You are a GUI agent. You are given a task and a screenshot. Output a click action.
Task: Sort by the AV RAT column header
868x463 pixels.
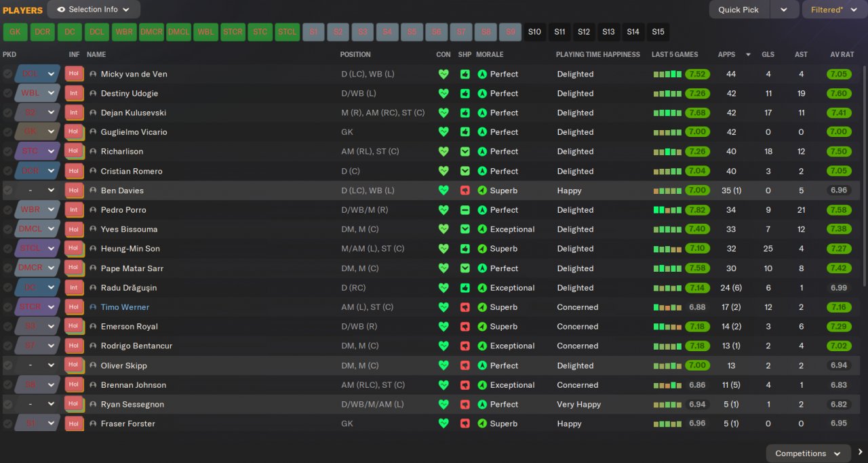coord(842,54)
